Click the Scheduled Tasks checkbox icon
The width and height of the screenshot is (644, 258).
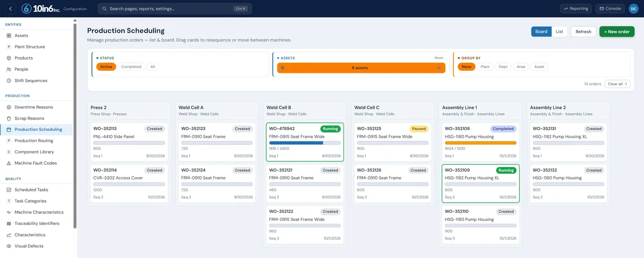point(9,190)
